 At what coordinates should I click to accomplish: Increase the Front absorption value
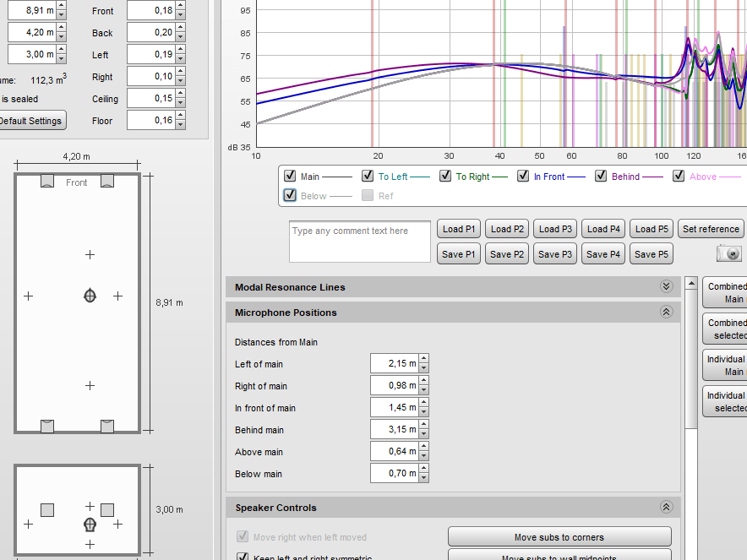click(180, 6)
